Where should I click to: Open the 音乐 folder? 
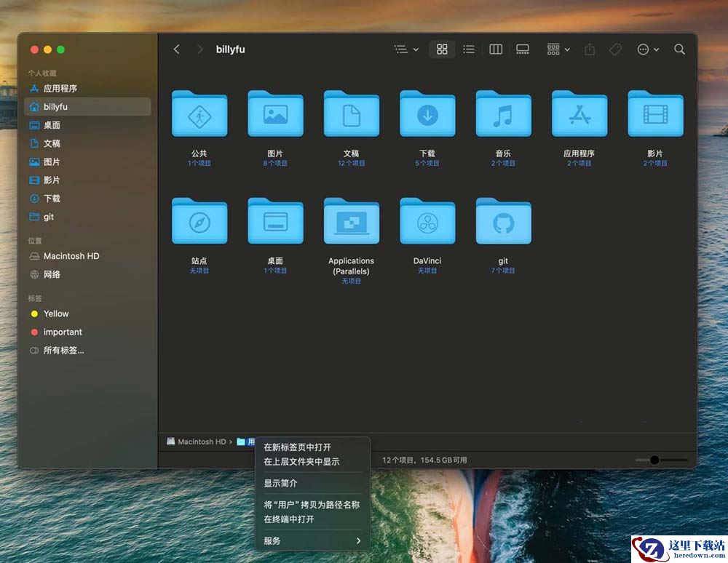click(503, 114)
